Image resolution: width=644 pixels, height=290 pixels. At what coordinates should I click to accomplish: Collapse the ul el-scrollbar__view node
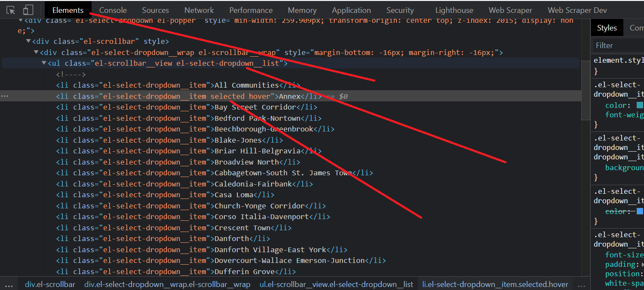(44, 64)
